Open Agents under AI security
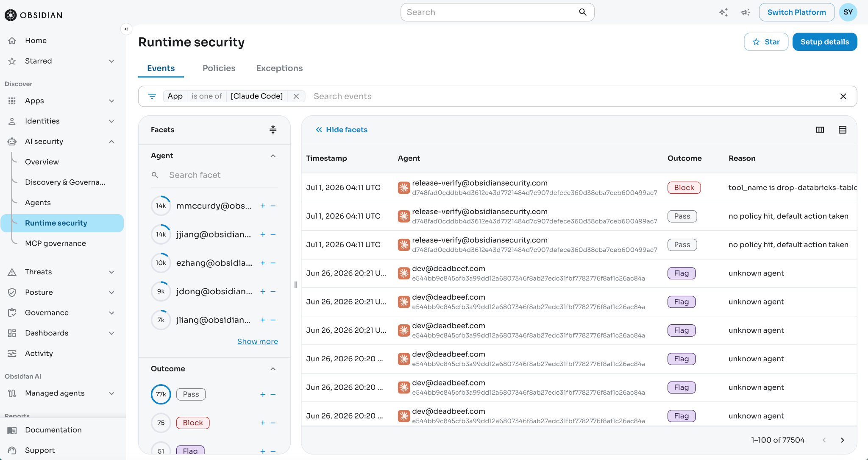The image size is (868, 460). click(38, 203)
